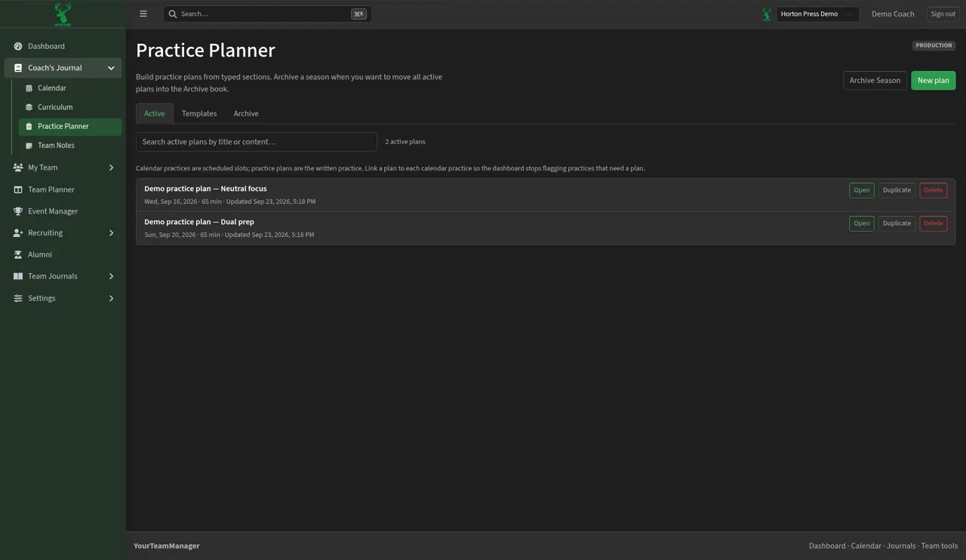This screenshot has width=966, height=560.
Task: Open the Neutral focus practice plan
Action: (861, 190)
